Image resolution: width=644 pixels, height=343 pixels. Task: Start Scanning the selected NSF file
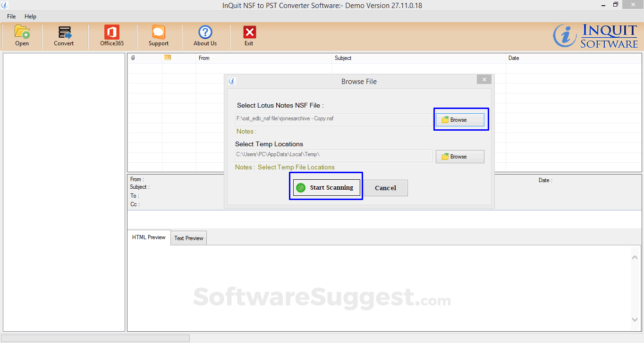tap(326, 188)
